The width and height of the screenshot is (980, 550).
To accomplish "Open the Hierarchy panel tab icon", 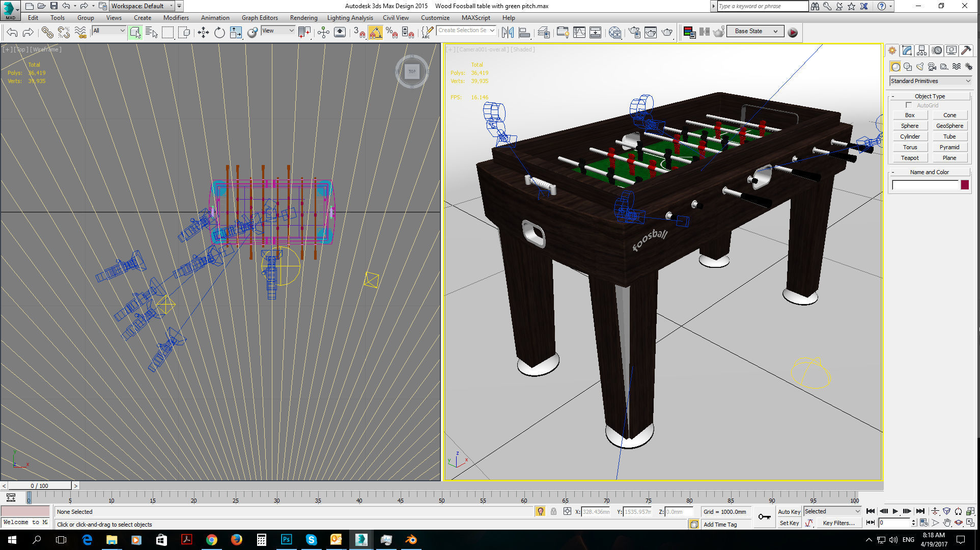I will (921, 50).
